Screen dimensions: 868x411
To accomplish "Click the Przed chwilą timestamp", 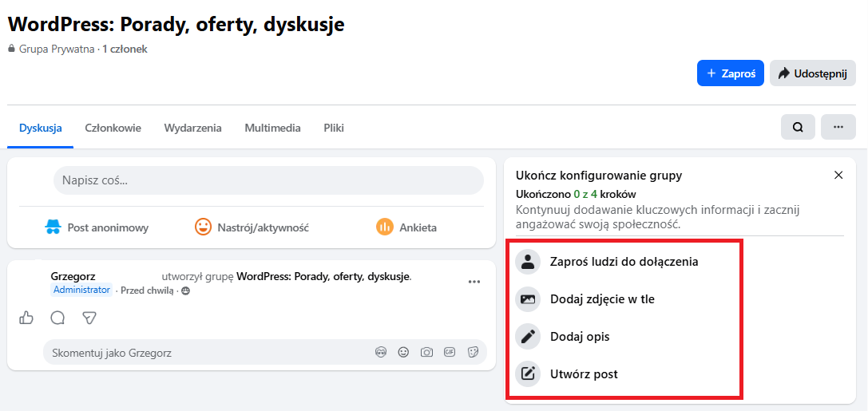I will pos(147,290).
